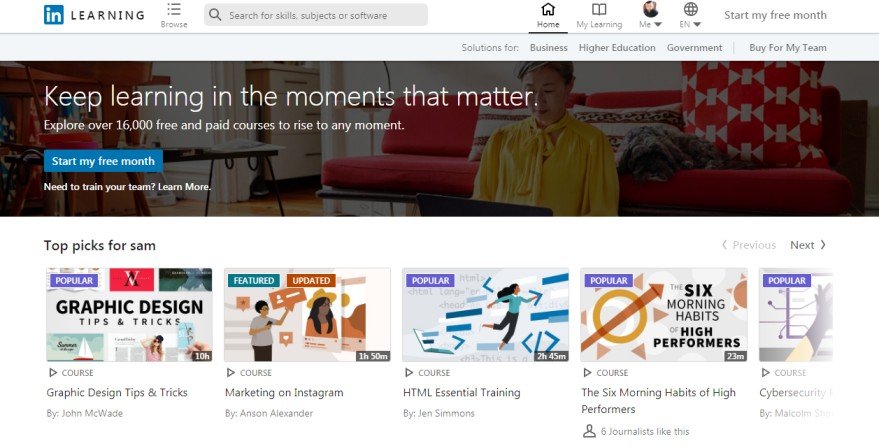Select the Government solutions link

[695, 48]
